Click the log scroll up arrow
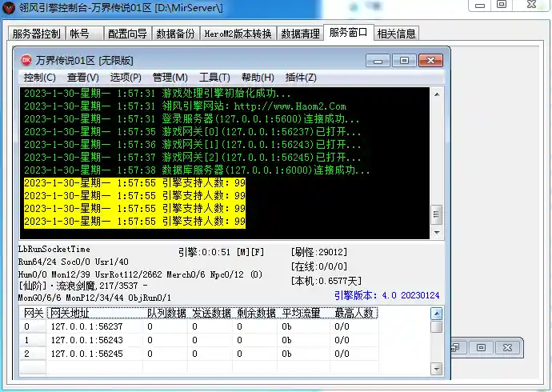This screenshot has height=392, width=552. click(x=437, y=94)
